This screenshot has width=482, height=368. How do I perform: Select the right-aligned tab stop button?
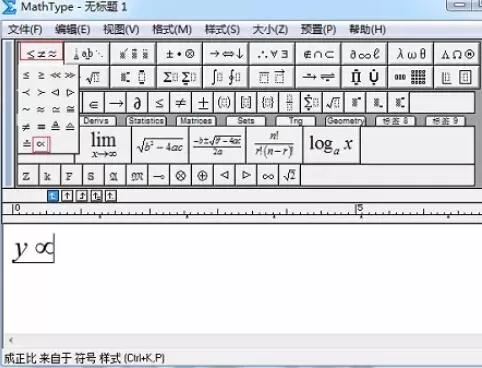coord(82,196)
